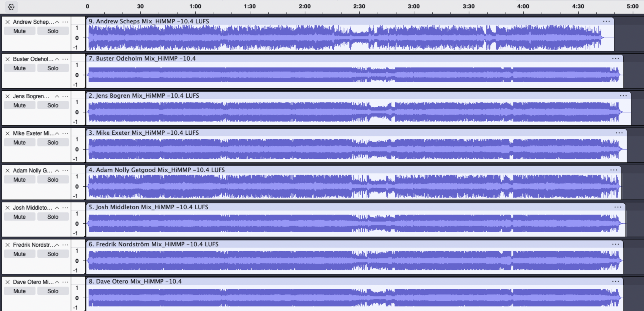Image resolution: width=644 pixels, height=311 pixels.
Task: Open clip menu on Josh Middleton Mix clip
Action: tap(618, 207)
